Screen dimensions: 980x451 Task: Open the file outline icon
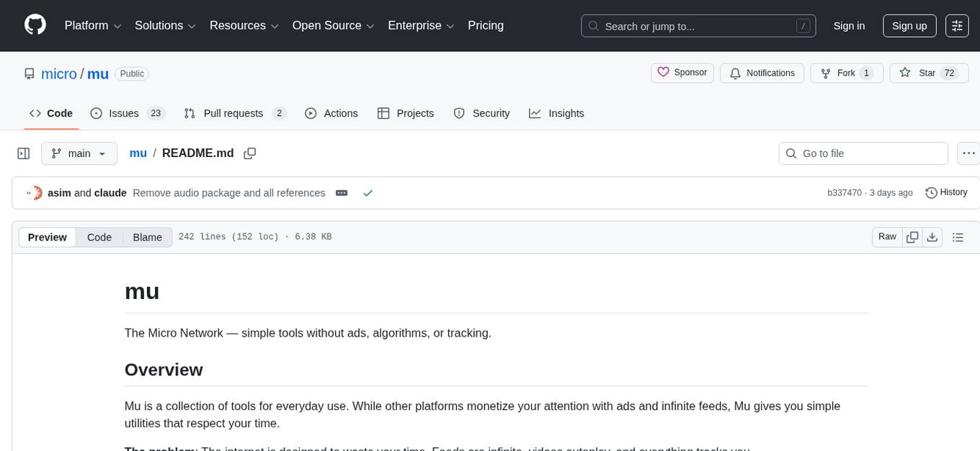coord(958,236)
